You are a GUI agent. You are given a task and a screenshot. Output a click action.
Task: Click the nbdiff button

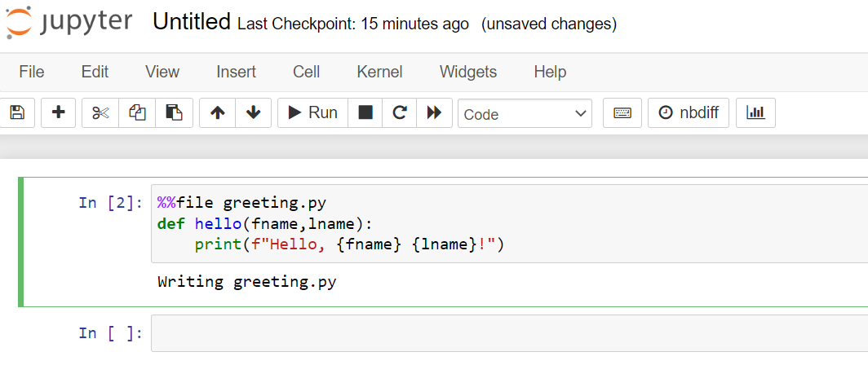(x=689, y=113)
